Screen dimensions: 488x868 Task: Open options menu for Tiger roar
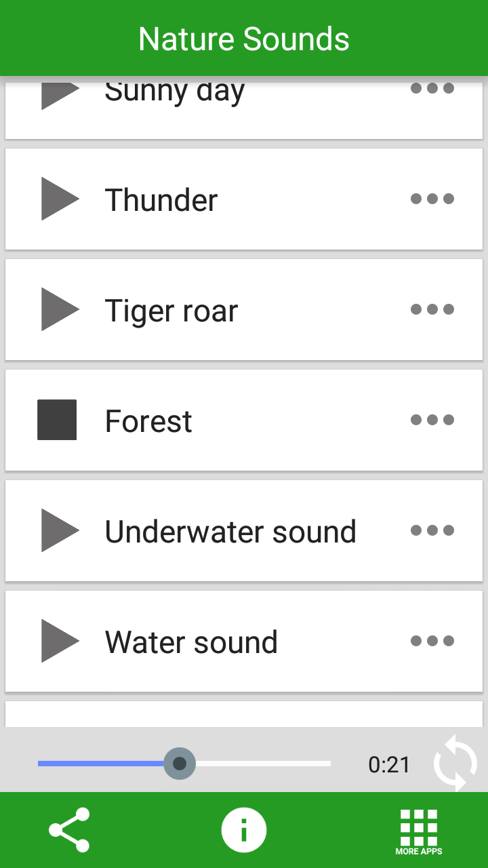[x=432, y=309]
